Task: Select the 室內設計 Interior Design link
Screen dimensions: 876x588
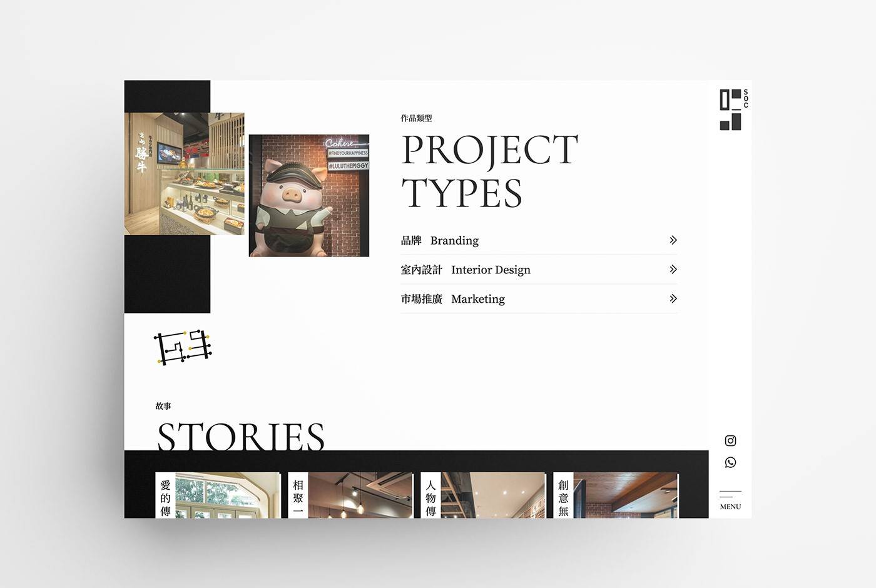Action: point(466,270)
